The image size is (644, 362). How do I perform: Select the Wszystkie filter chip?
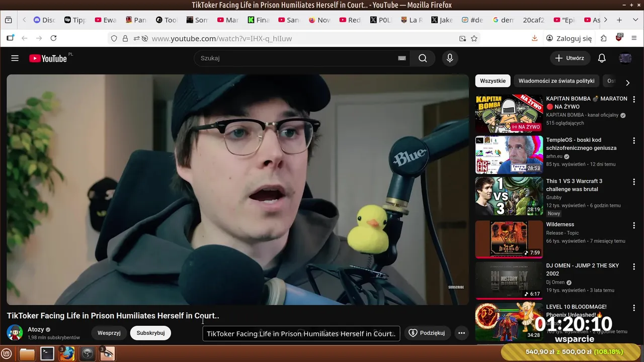(x=493, y=81)
